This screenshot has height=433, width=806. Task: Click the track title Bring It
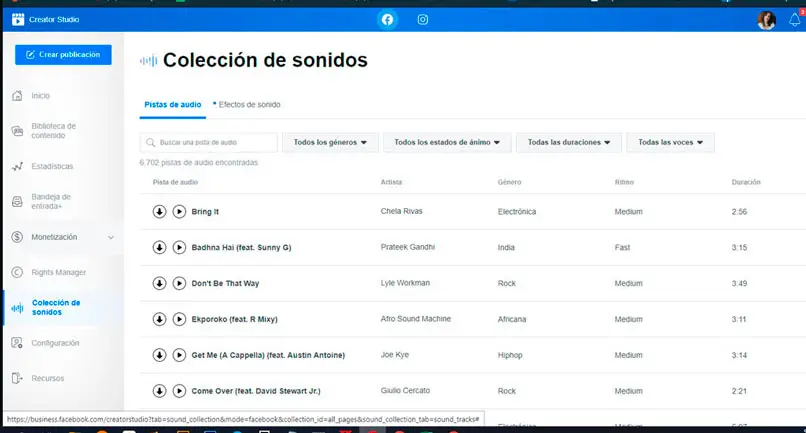click(x=205, y=211)
